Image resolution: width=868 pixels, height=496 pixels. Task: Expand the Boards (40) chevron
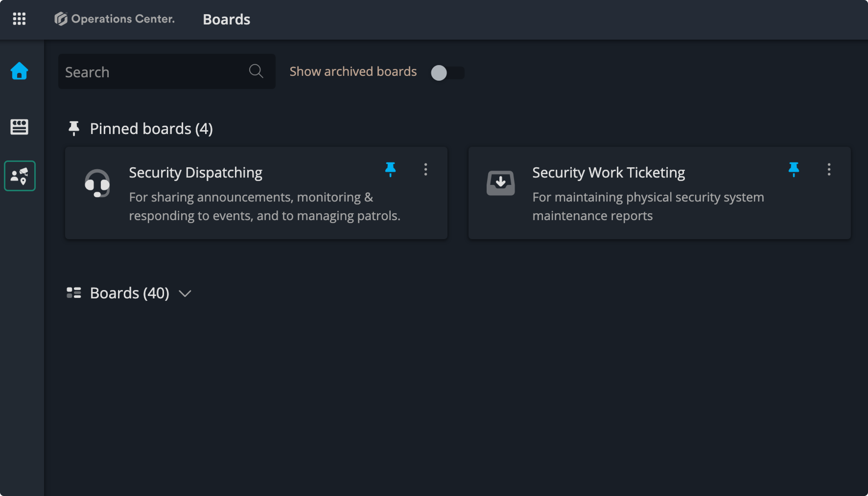coord(185,293)
